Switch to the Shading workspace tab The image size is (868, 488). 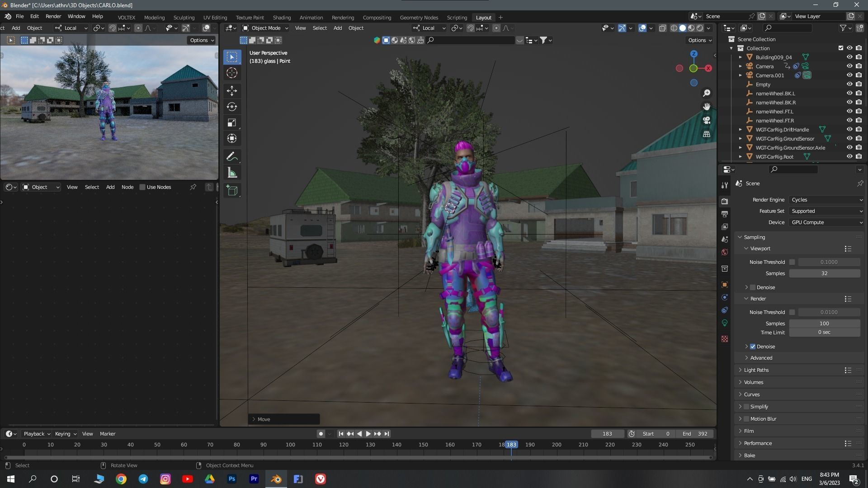[282, 18]
